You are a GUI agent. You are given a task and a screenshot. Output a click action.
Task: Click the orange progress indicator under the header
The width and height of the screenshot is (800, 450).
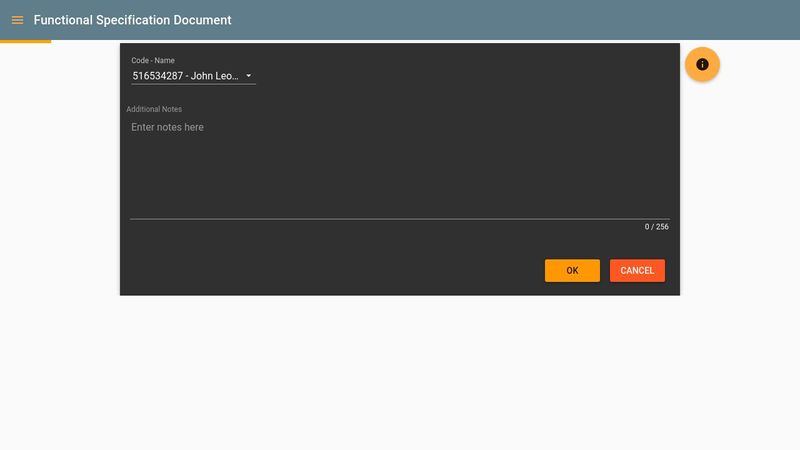pyautogui.click(x=25, y=41)
